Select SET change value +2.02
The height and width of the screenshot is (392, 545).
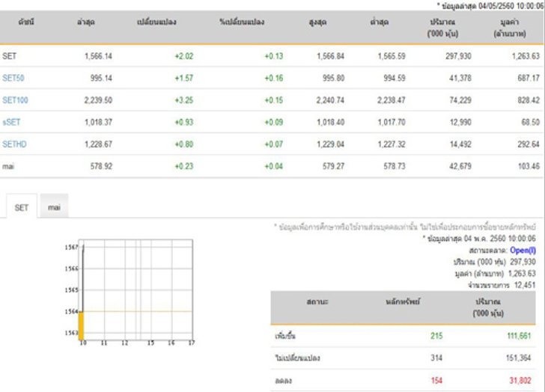184,56
